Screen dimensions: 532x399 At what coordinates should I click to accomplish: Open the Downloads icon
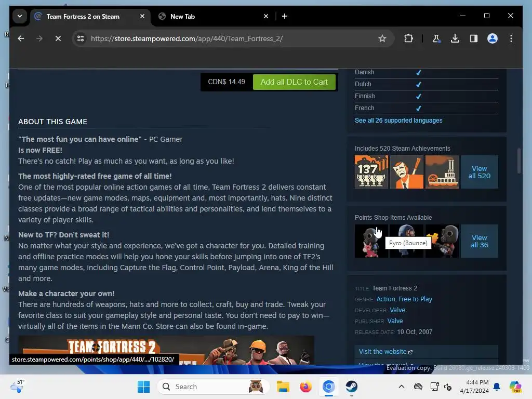pyautogui.click(x=455, y=38)
